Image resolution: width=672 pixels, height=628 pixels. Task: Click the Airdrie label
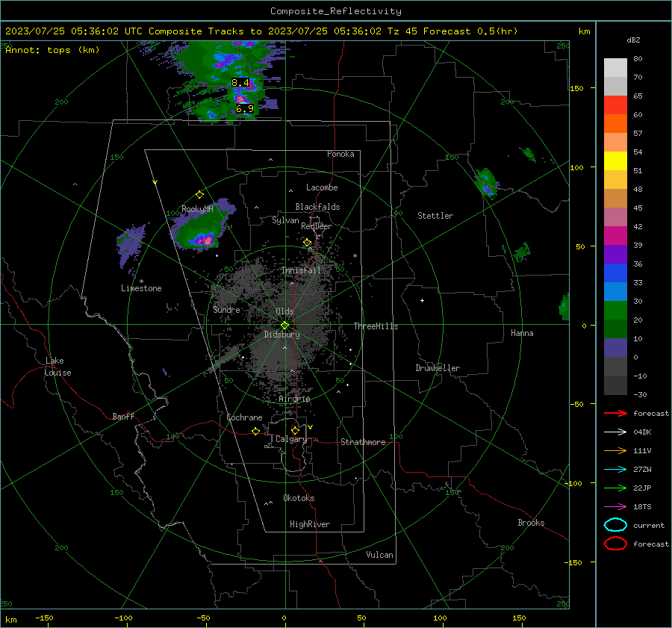pyautogui.click(x=294, y=399)
